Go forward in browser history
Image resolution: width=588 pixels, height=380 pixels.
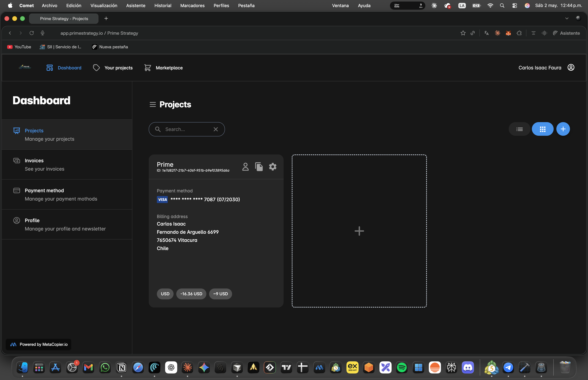21,33
